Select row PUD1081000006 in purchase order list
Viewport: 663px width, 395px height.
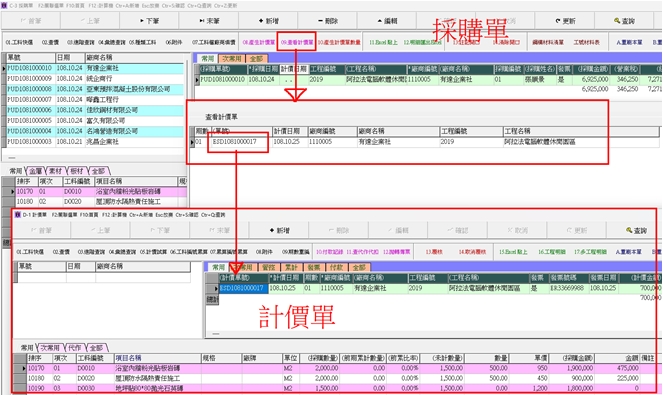point(95,110)
